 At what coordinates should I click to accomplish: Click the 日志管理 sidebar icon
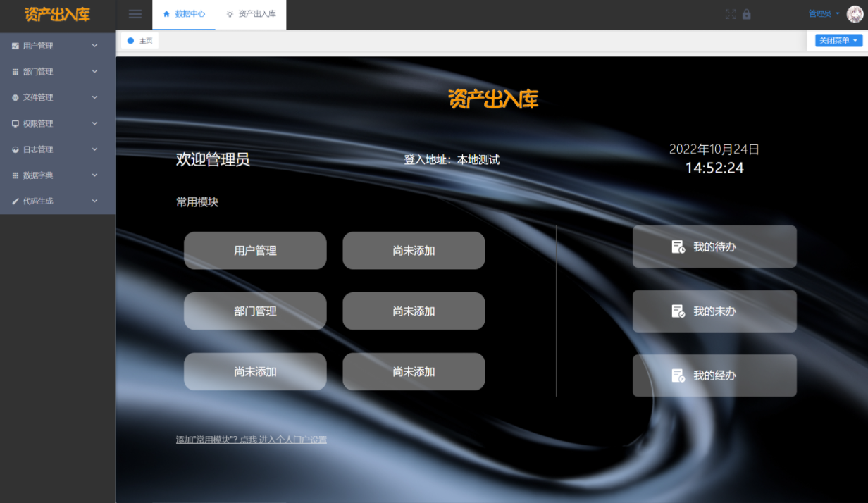(15, 149)
